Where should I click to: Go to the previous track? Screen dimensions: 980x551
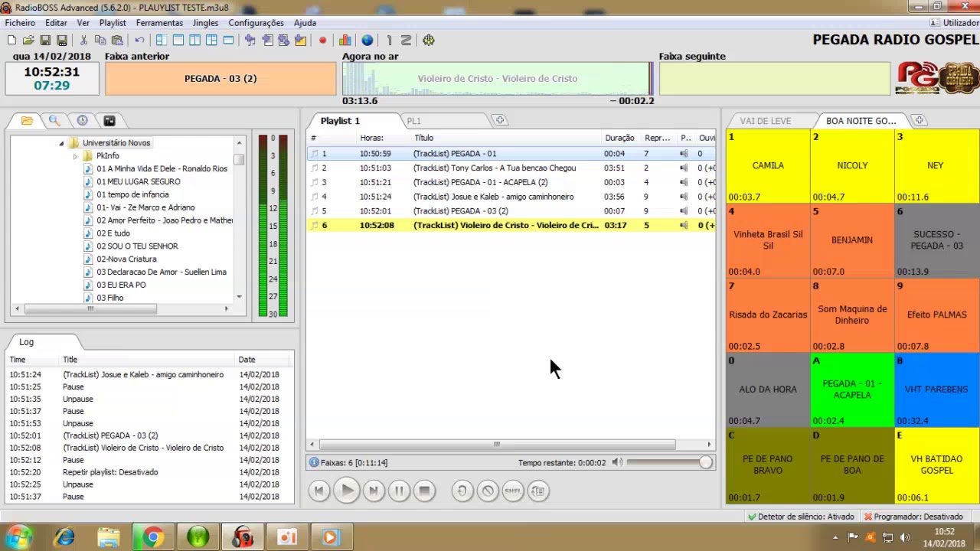click(319, 491)
